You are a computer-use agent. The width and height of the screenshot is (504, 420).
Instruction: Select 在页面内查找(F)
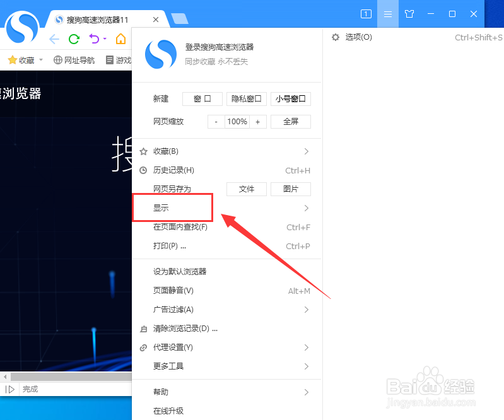226,227
